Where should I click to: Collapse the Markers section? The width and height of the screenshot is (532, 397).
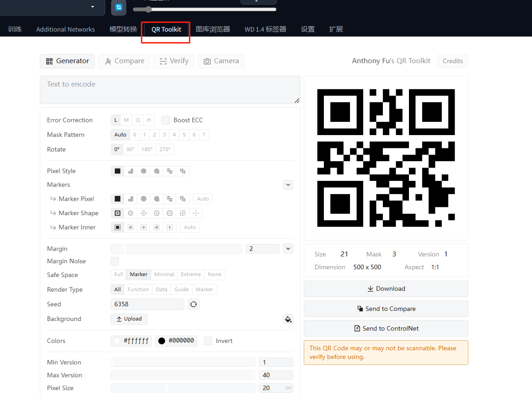[x=288, y=185]
